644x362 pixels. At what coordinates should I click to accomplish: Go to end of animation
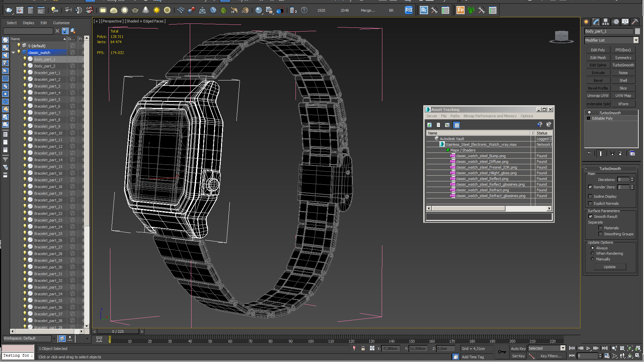click(604, 348)
